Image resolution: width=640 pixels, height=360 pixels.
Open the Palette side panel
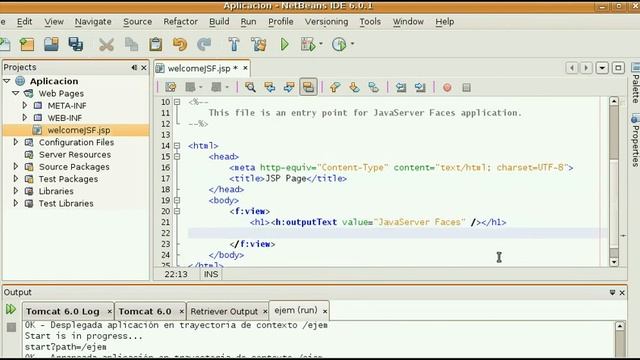(635, 84)
